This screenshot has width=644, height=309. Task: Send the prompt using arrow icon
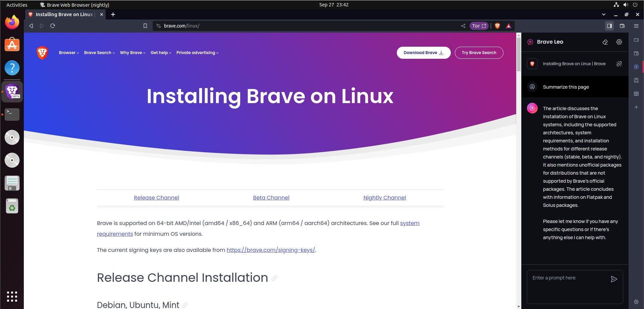(x=614, y=279)
